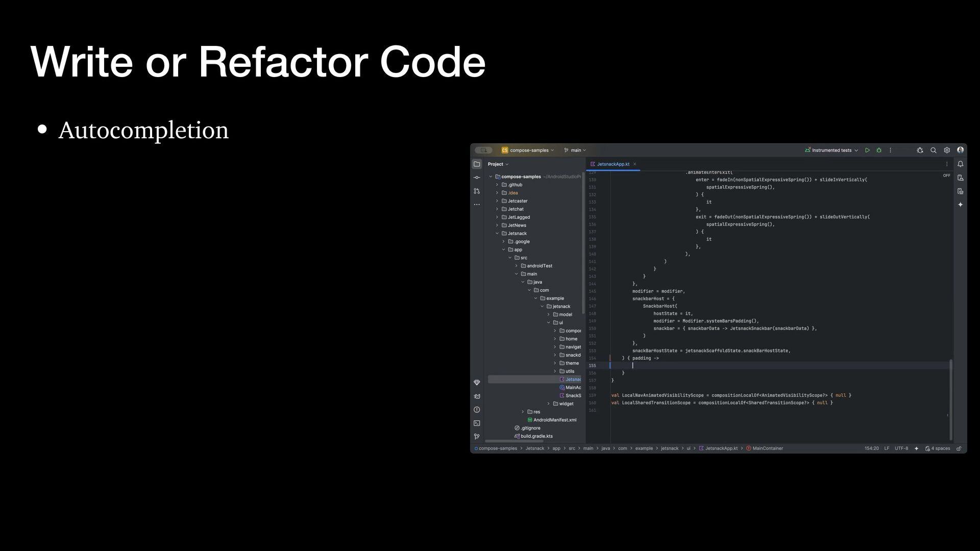This screenshot has height=551, width=980.
Task: Click the Run (play) button
Action: pyautogui.click(x=867, y=151)
